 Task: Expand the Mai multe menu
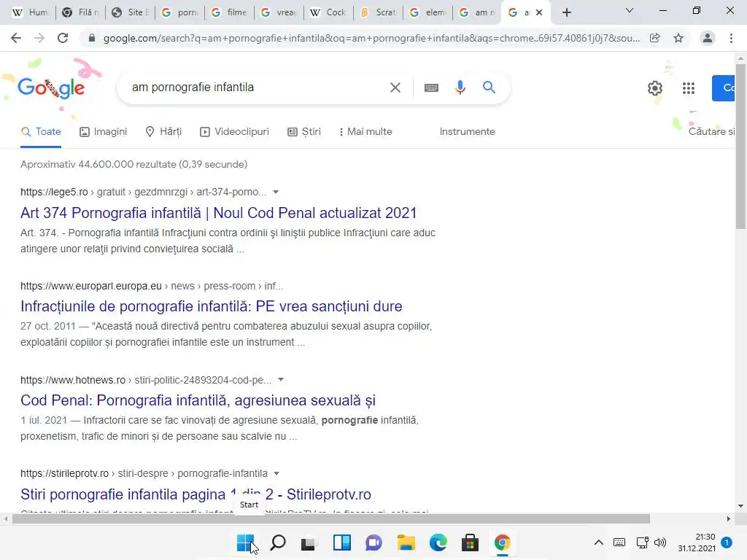365,132
